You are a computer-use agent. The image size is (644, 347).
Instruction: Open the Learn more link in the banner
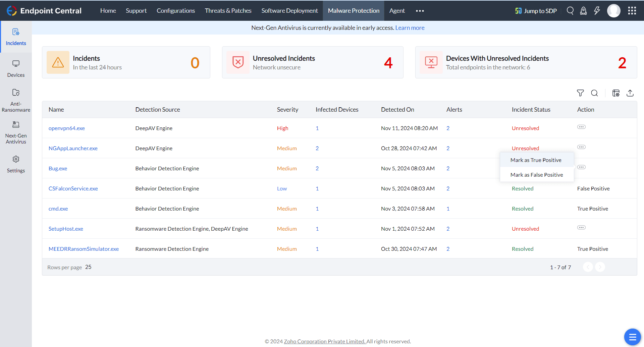(410, 27)
